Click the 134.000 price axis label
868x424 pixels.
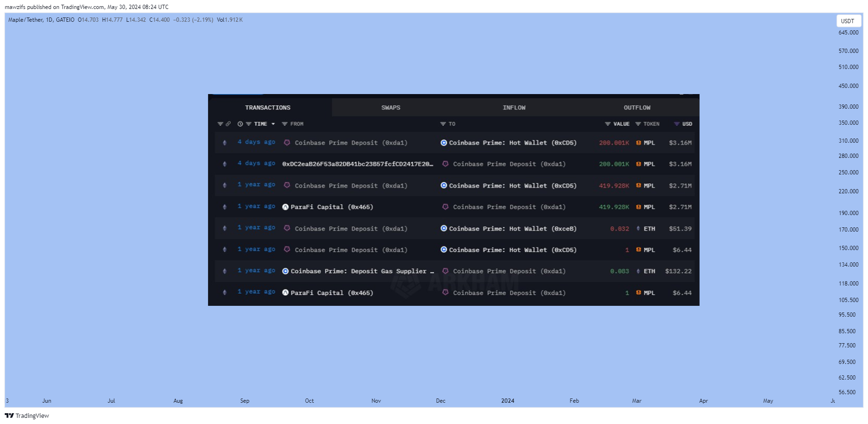[849, 265]
